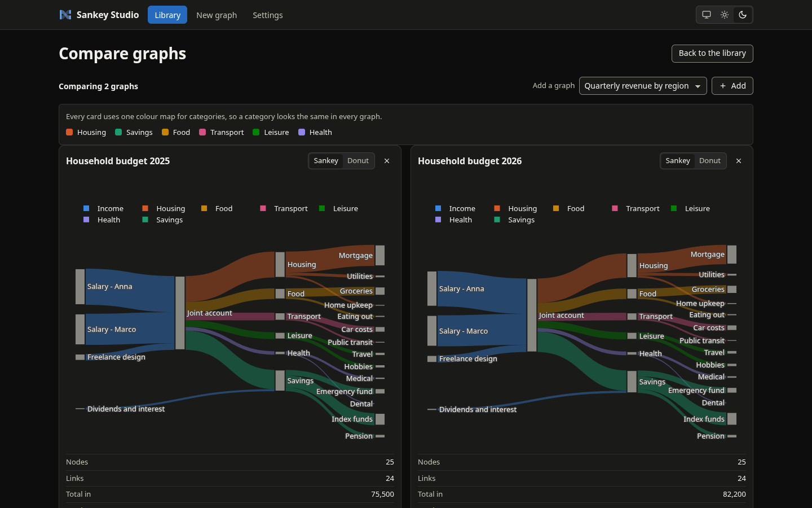
Task: Click Savings legend swatch in 2026 chart
Action: (x=497, y=220)
